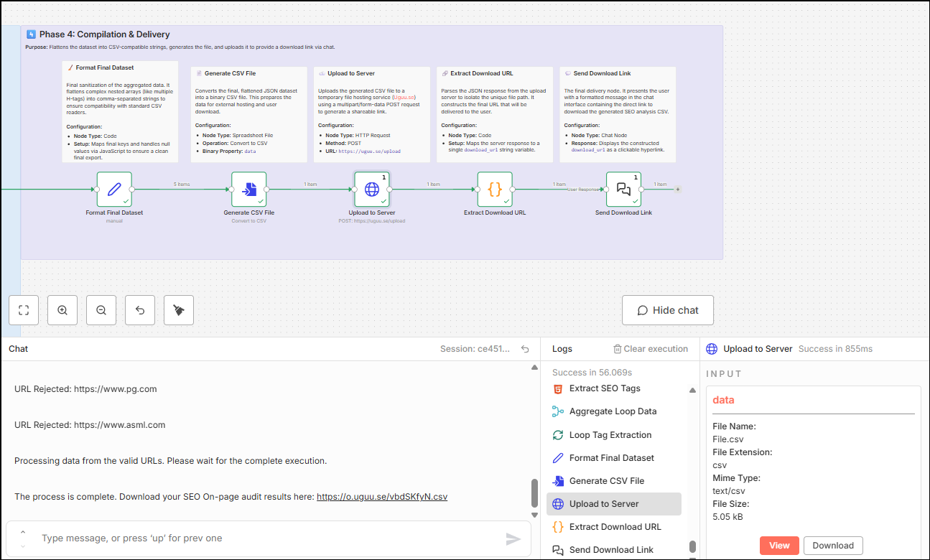
Task: Click the Generate CSV File log icon
Action: pyautogui.click(x=558, y=481)
